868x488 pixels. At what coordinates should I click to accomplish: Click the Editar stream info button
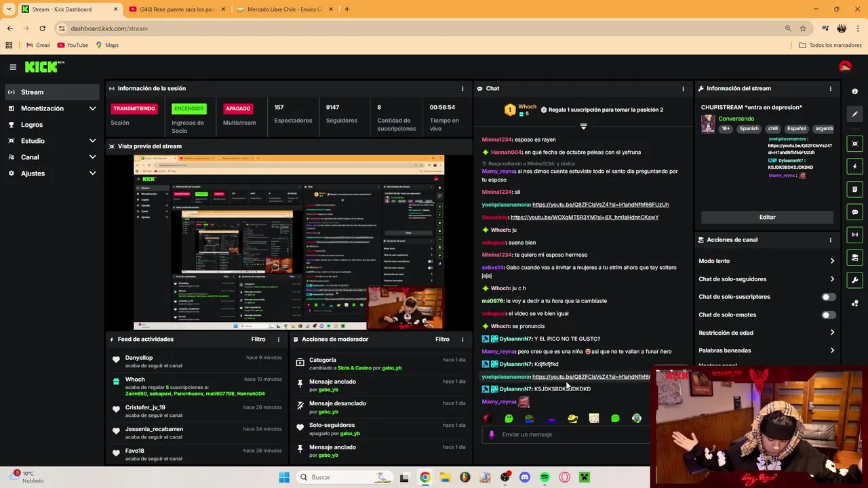point(767,217)
